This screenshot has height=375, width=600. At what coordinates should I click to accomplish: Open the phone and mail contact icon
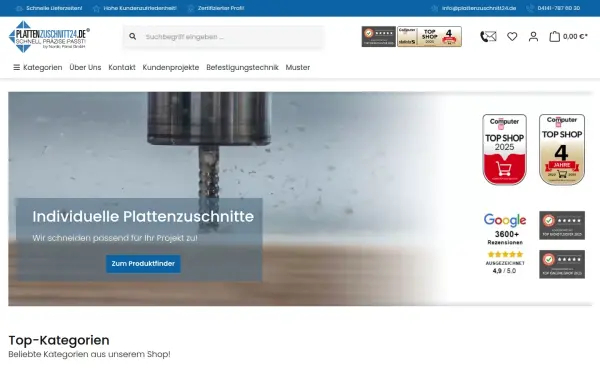coord(488,36)
